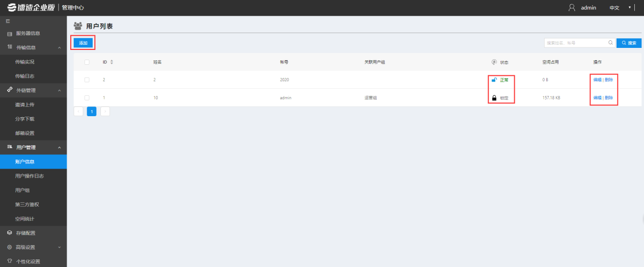Open 用户操作日志 in the sidebar
Image resolution: width=644 pixels, height=267 pixels.
30,176
